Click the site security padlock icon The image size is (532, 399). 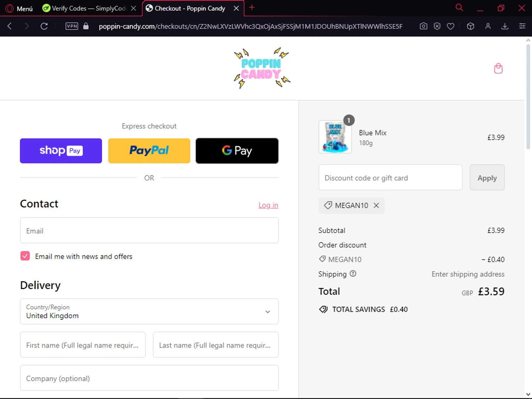tap(86, 26)
